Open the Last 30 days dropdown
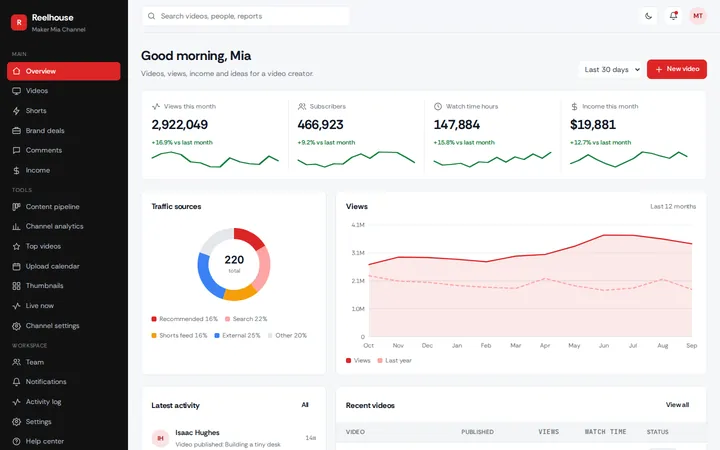The height and width of the screenshot is (450, 720). click(x=611, y=69)
